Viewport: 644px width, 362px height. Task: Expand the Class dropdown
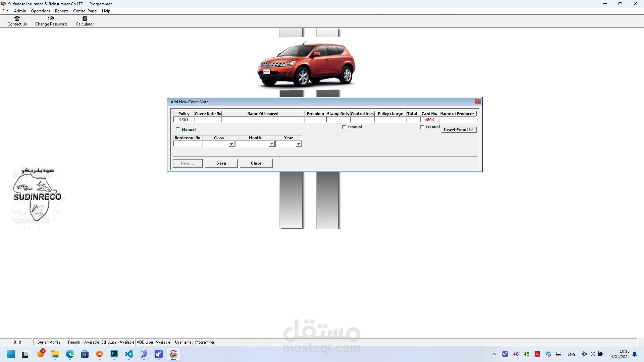(x=231, y=144)
